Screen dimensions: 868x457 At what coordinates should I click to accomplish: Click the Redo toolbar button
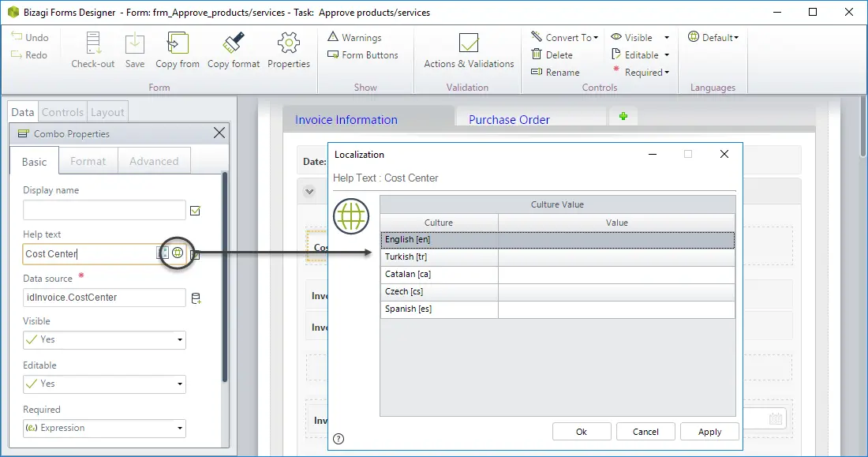[x=29, y=54]
